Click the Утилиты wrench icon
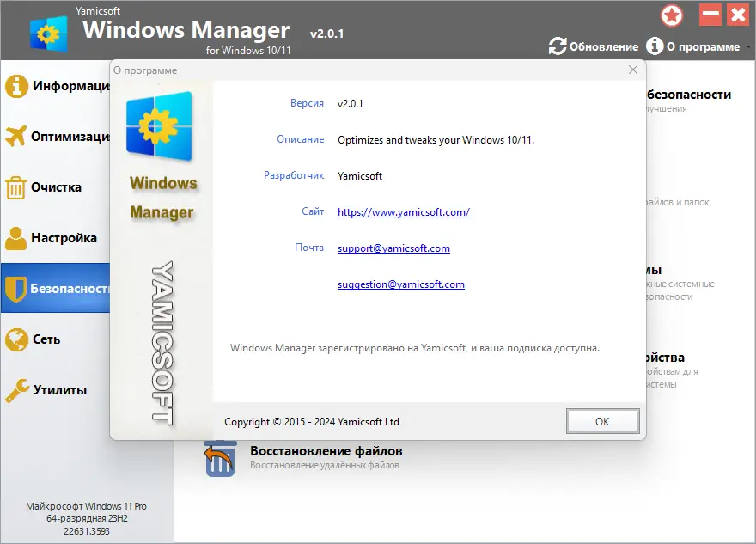 pyautogui.click(x=17, y=390)
